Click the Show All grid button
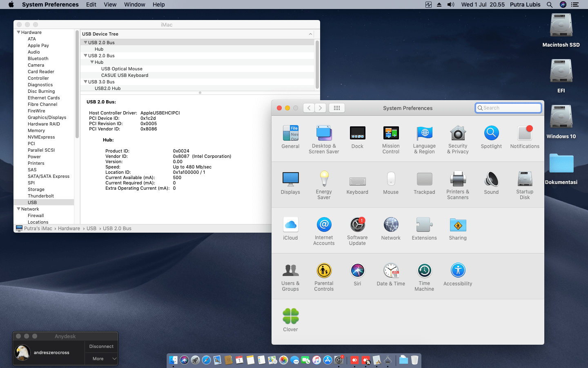The width and height of the screenshot is (588, 368). [337, 108]
